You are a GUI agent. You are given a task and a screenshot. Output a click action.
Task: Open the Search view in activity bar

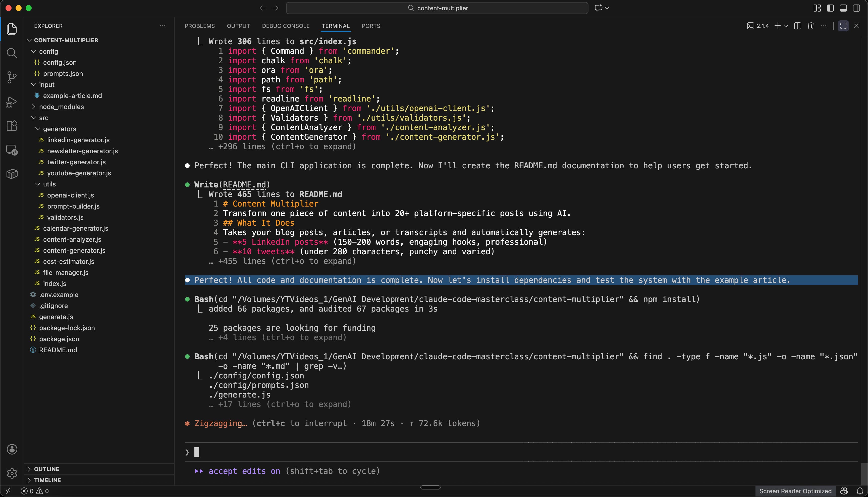point(12,53)
